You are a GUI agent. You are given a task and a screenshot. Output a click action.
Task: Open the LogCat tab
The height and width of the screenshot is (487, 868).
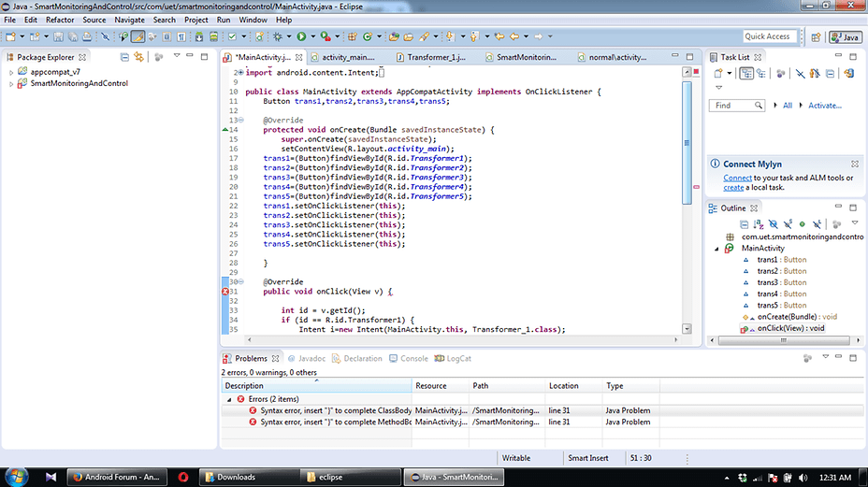click(x=453, y=359)
